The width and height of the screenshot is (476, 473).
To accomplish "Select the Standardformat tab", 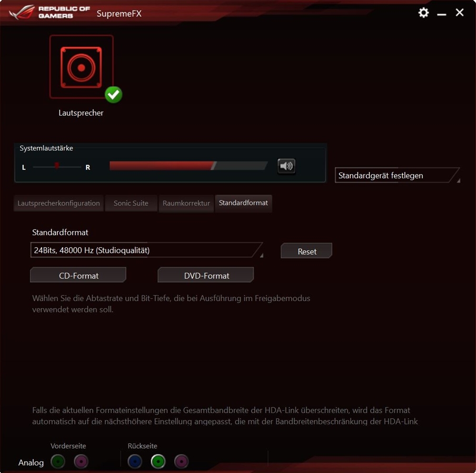I will (243, 203).
